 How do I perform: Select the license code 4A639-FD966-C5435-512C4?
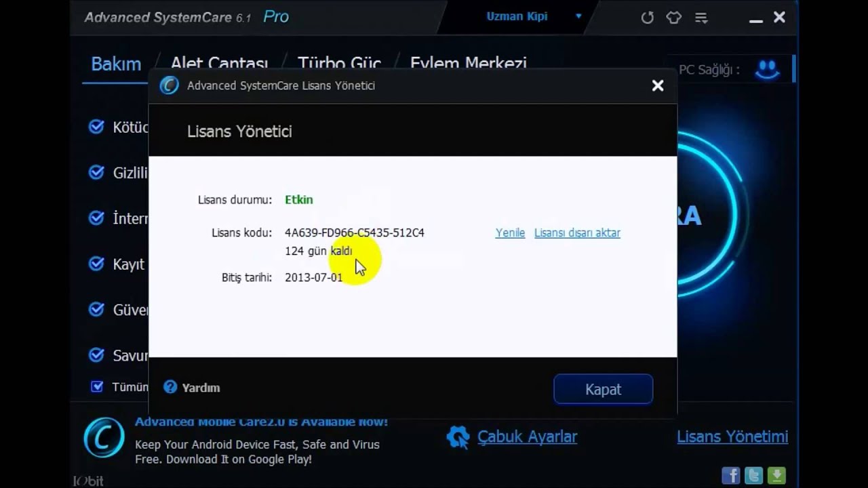point(355,232)
